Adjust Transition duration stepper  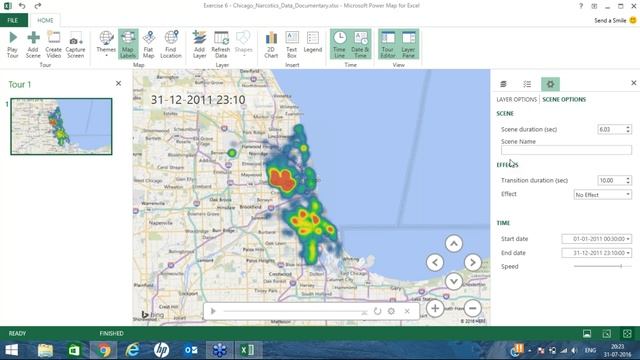[x=628, y=180]
